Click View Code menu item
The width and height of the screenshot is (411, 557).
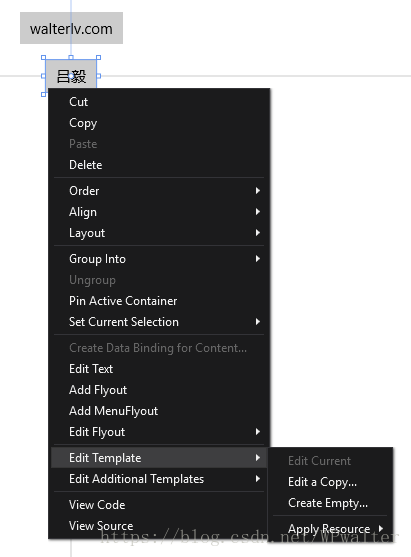pyautogui.click(x=159, y=505)
